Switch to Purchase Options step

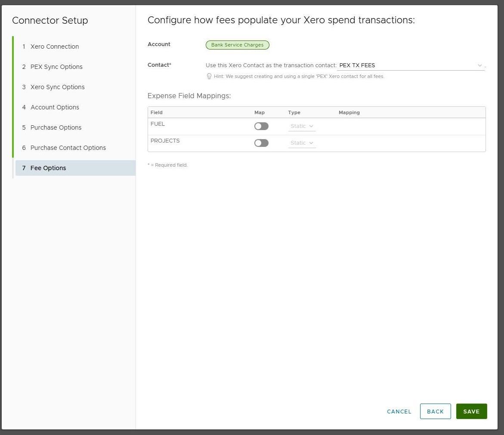(x=56, y=127)
